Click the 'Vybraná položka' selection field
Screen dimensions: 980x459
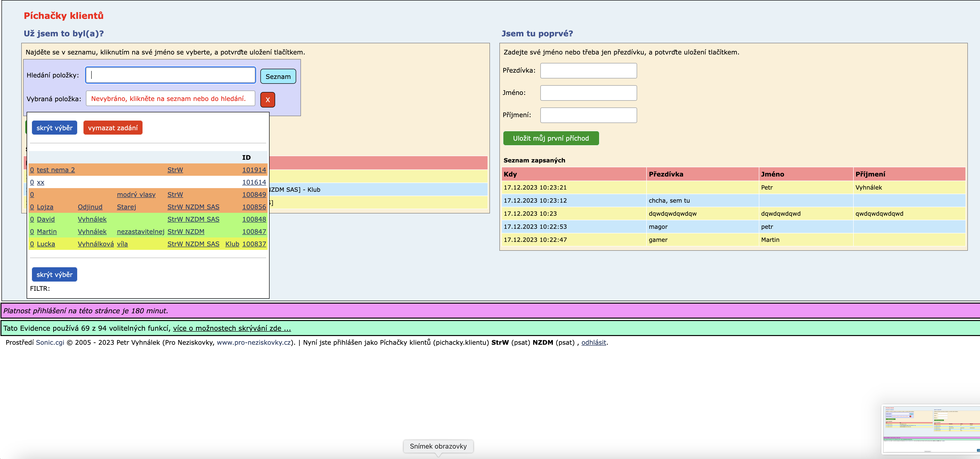point(170,99)
